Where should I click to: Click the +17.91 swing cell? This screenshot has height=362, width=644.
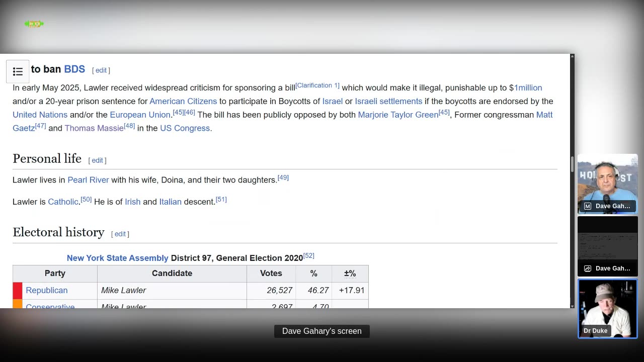pos(350,291)
